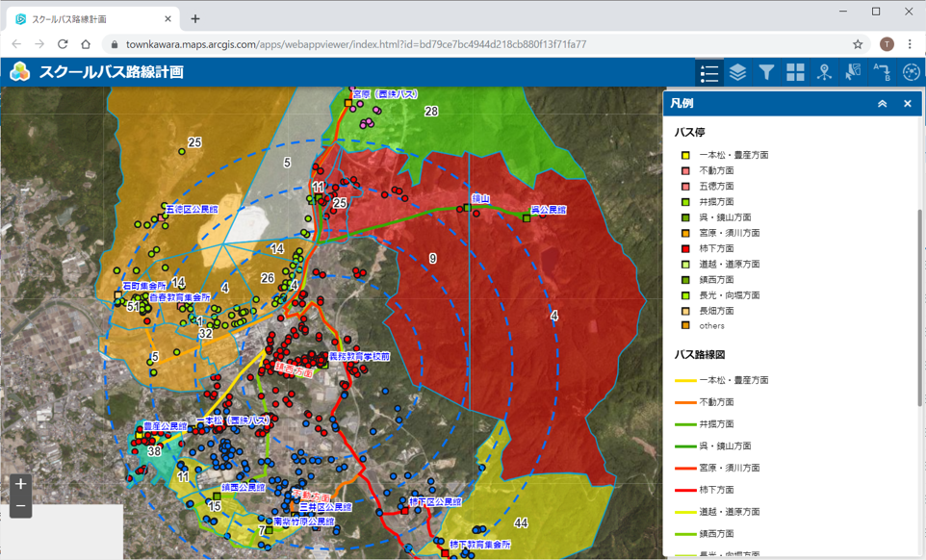Open the Filter funnel widget

pyautogui.click(x=766, y=72)
